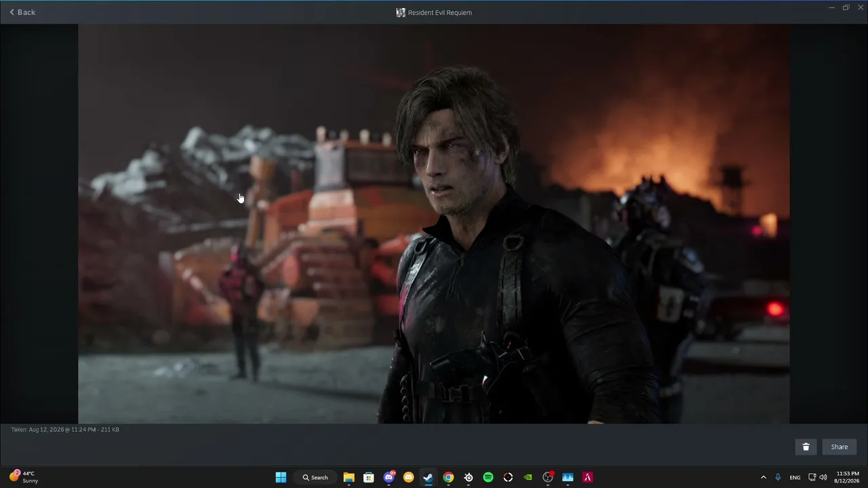
Task: Open SteelSeries app on the taskbar
Action: 469,477
